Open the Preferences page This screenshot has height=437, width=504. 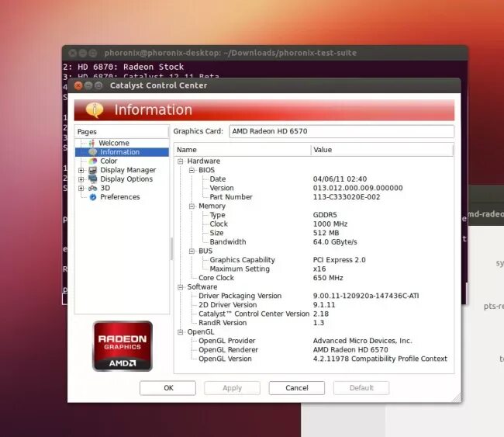click(x=120, y=197)
